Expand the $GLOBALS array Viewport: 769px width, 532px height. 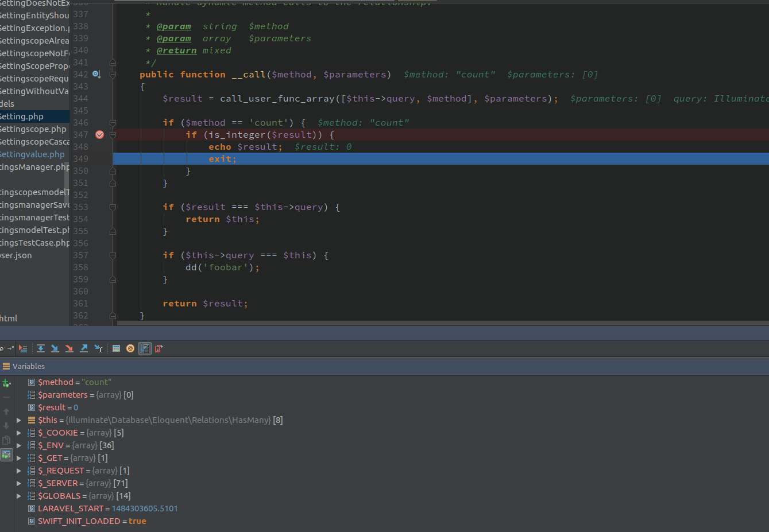pyautogui.click(x=19, y=496)
